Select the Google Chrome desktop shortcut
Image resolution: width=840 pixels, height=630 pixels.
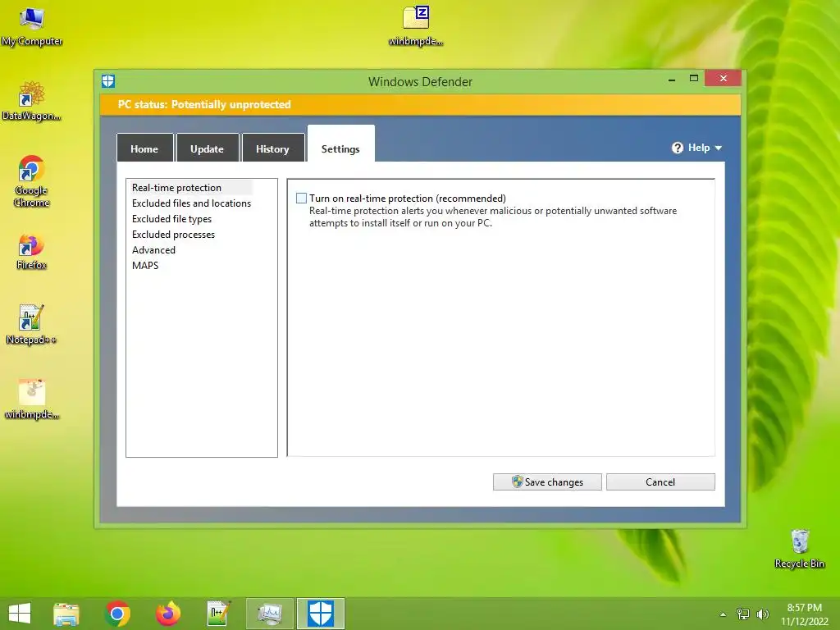click(x=32, y=181)
